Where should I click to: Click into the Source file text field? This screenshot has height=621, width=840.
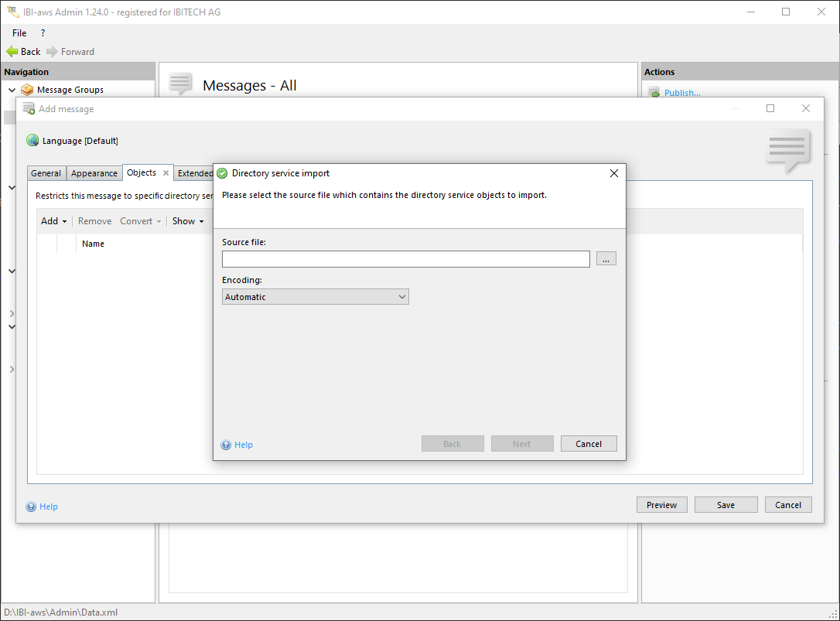coord(405,259)
